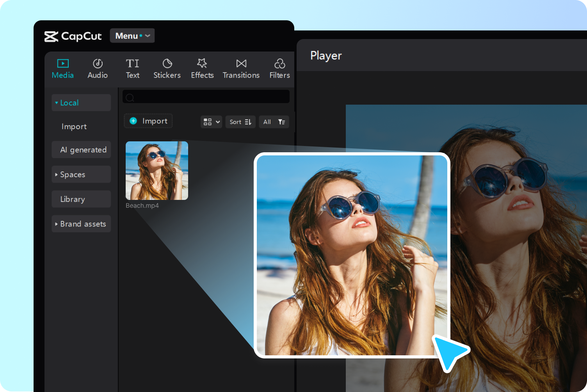This screenshot has width=587, height=392.
Task: Open the Transitions panel
Action: click(241, 68)
